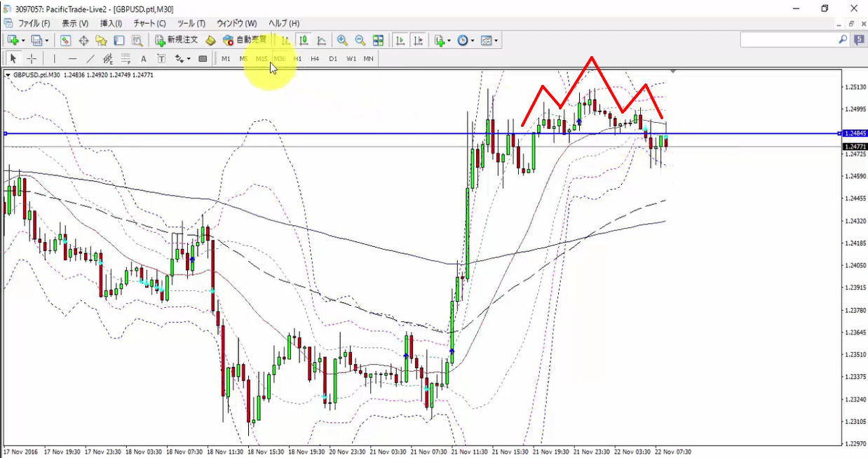Image resolution: width=868 pixels, height=458 pixels.
Task: Switch to W1 timeframe
Action: (x=351, y=59)
